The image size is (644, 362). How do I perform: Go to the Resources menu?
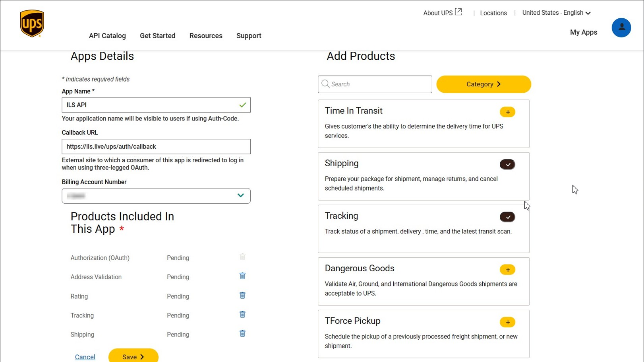point(206,35)
